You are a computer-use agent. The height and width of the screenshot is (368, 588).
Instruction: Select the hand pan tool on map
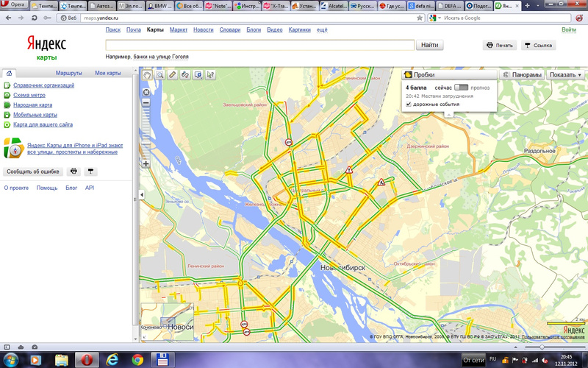coord(147,74)
